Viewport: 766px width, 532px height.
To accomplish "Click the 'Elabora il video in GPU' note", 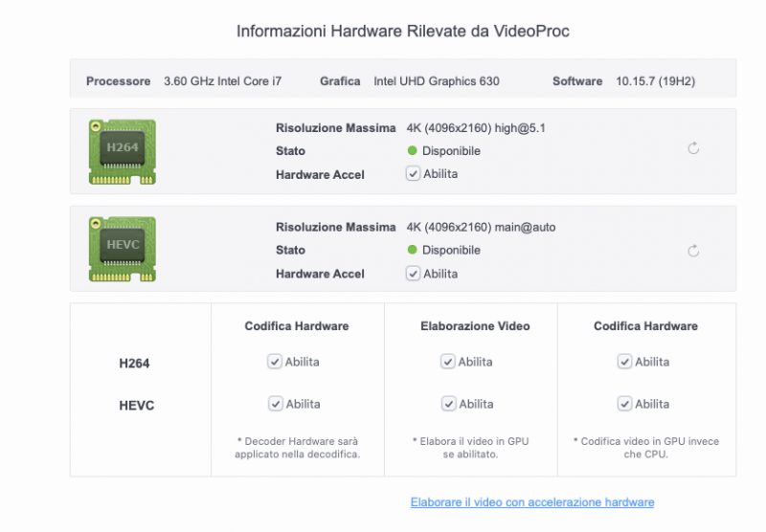I will [470, 448].
